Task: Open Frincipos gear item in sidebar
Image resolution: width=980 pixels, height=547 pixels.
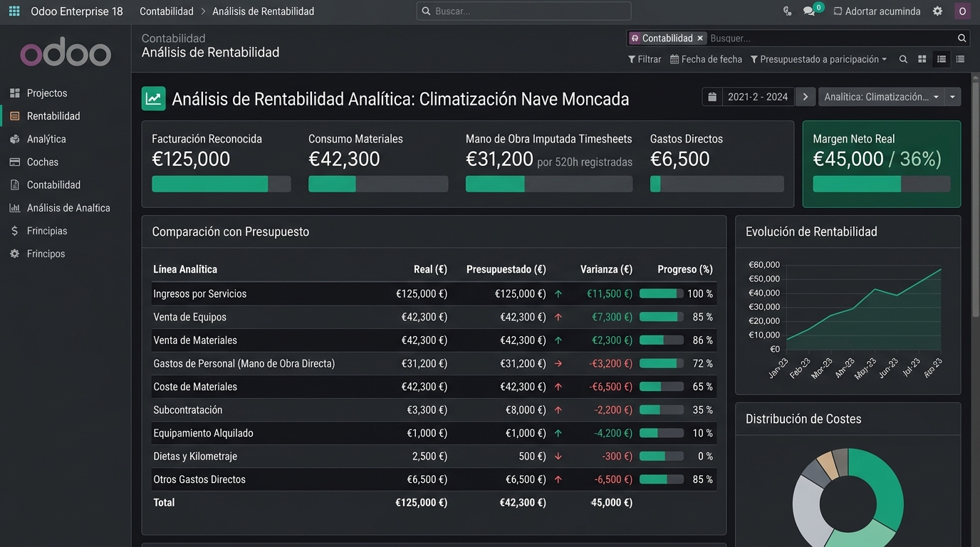Action: 46,254
